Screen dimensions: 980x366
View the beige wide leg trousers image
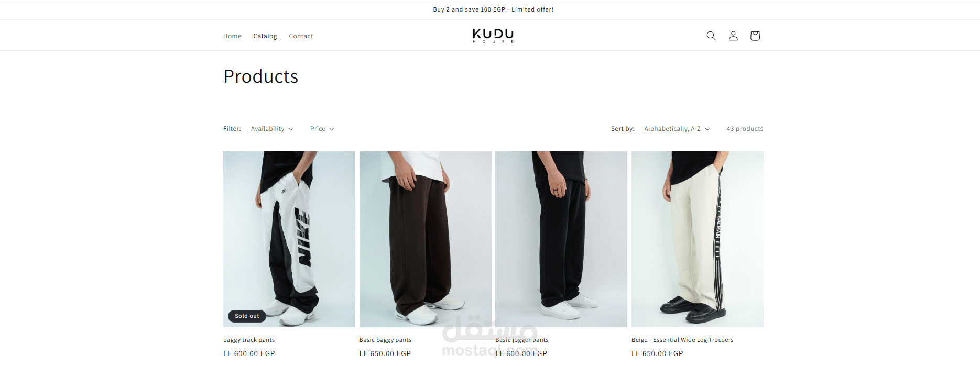point(698,239)
